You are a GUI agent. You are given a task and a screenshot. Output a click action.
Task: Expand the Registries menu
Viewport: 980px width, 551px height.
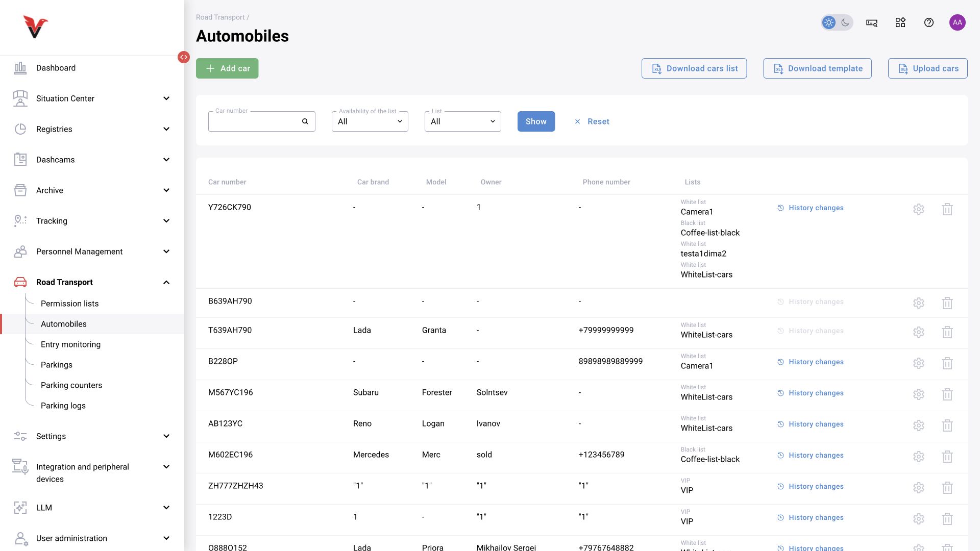click(x=92, y=129)
